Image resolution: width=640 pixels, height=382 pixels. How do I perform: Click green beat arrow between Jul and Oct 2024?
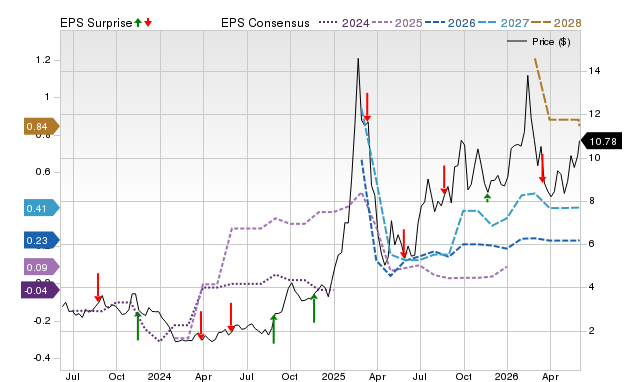tap(273, 329)
